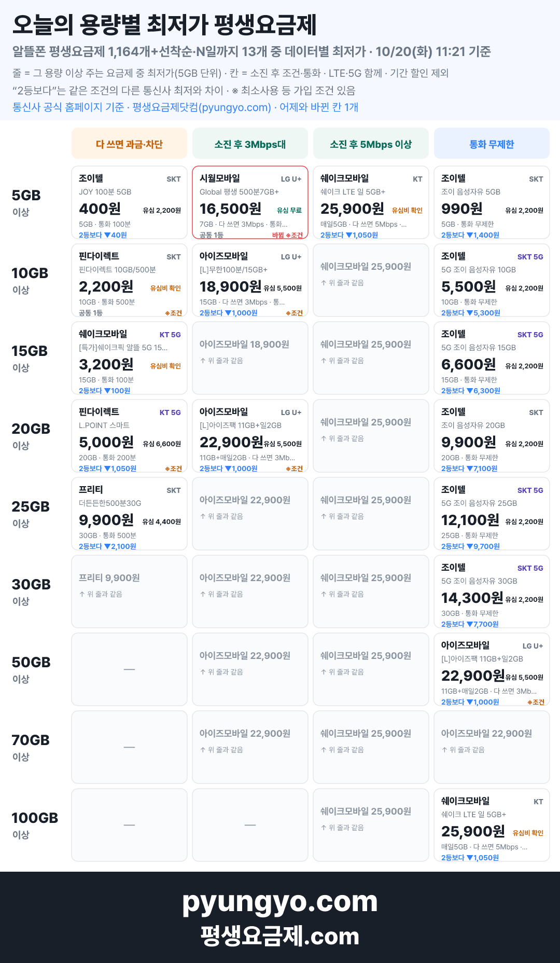Click '5G 조이 음성자유 30GB' plan name
The width and height of the screenshot is (560, 963).
click(x=479, y=581)
